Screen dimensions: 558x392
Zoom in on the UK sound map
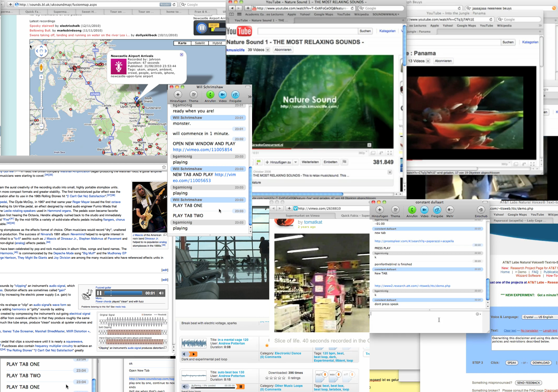click(41, 77)
